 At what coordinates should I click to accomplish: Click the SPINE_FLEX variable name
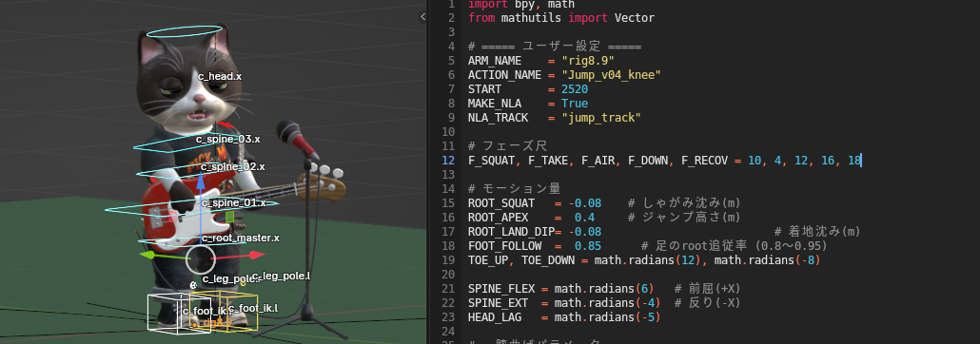pos(501,289)
